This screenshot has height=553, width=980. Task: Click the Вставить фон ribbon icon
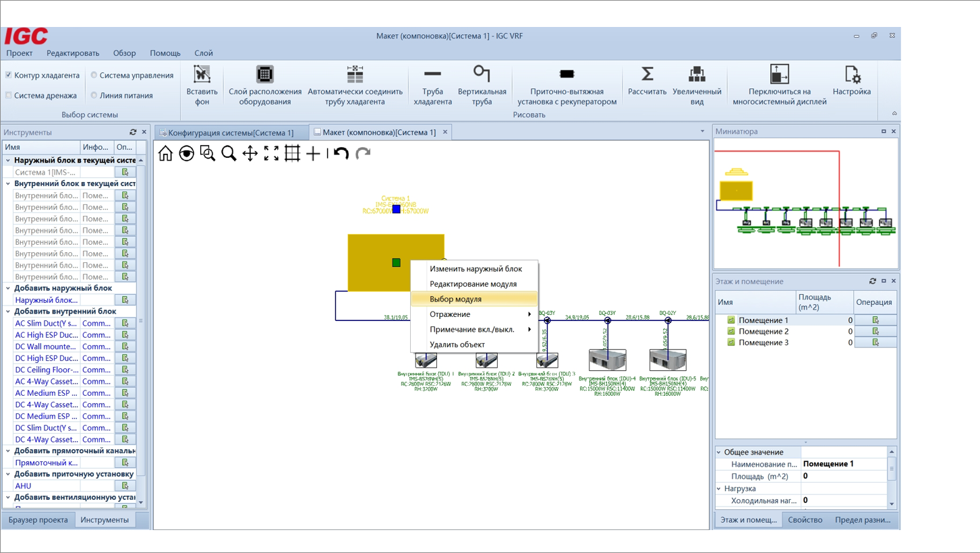(202, 74)
